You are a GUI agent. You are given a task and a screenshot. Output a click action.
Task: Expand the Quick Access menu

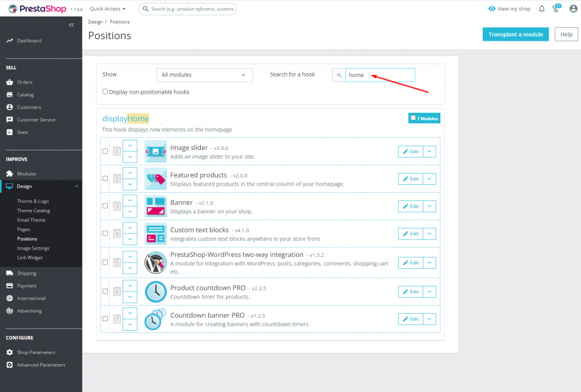coord(107,9)
